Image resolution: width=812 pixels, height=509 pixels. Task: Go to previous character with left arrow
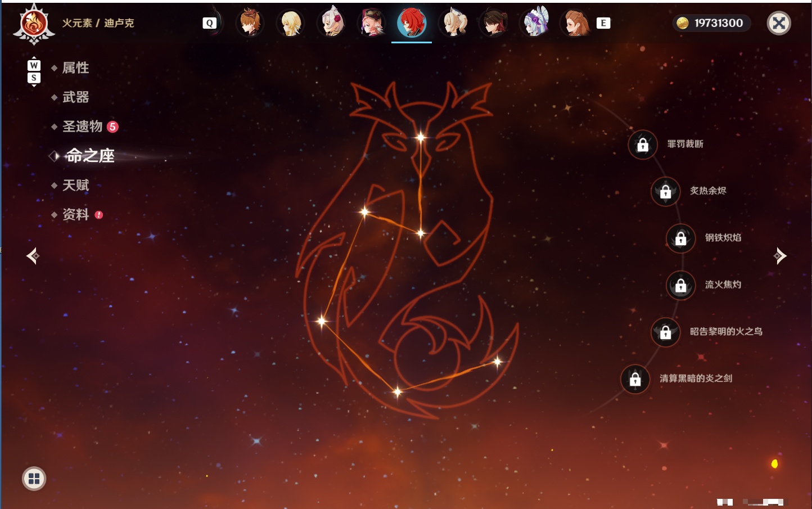(x=33, y=256)
